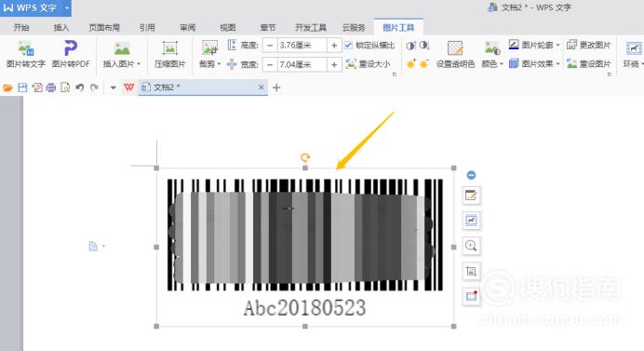Increase contrast with the left contrast icon

[x=410, y=46]
